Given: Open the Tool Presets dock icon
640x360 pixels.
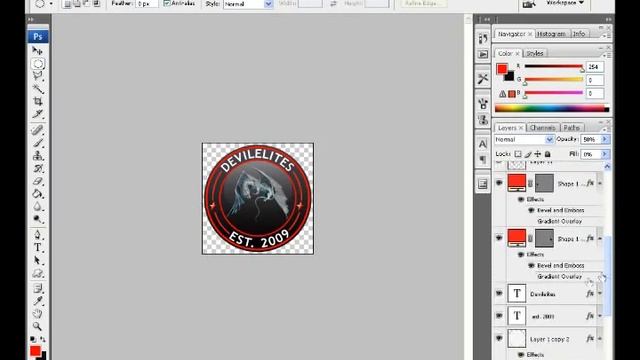Looking at the screenshot, I should click(483, 78).
